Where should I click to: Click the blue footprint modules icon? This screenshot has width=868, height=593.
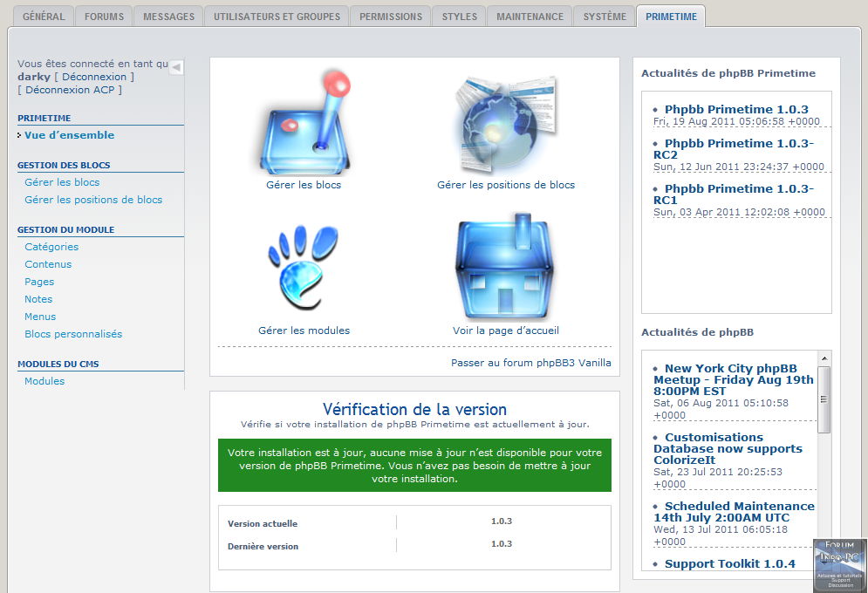pos(303,268)
